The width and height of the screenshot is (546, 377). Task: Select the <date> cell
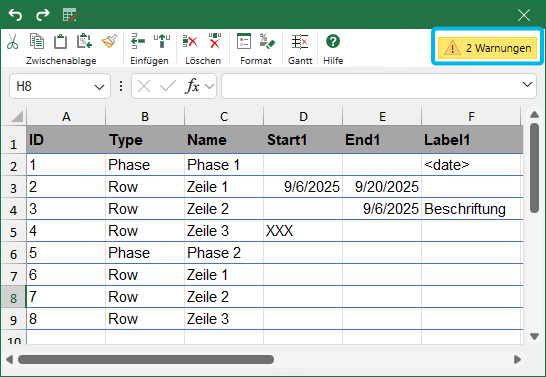click(x=472, y=165)
